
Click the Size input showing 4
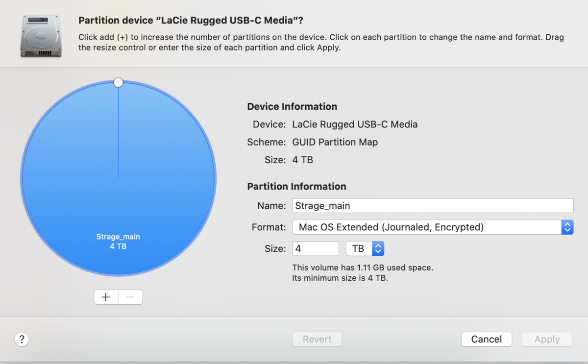[316, 248]
